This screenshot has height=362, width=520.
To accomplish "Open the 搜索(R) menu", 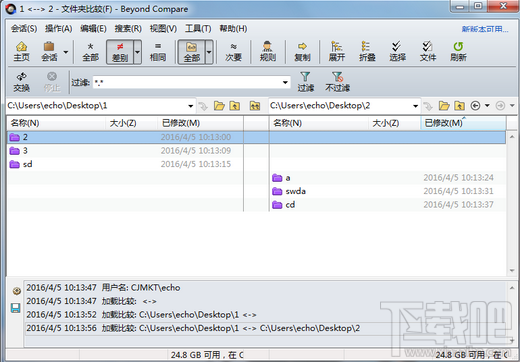I will click(128, 29).
